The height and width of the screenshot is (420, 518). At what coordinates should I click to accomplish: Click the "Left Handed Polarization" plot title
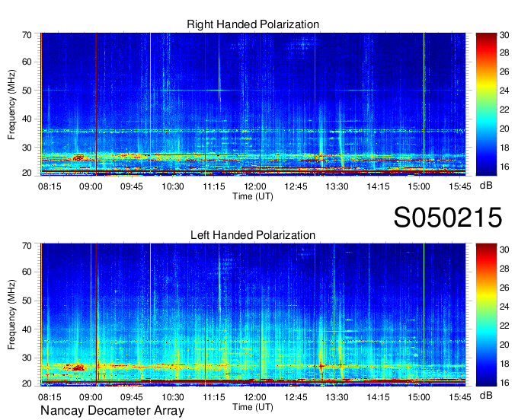pyautogui.click(x=253, y=235)
